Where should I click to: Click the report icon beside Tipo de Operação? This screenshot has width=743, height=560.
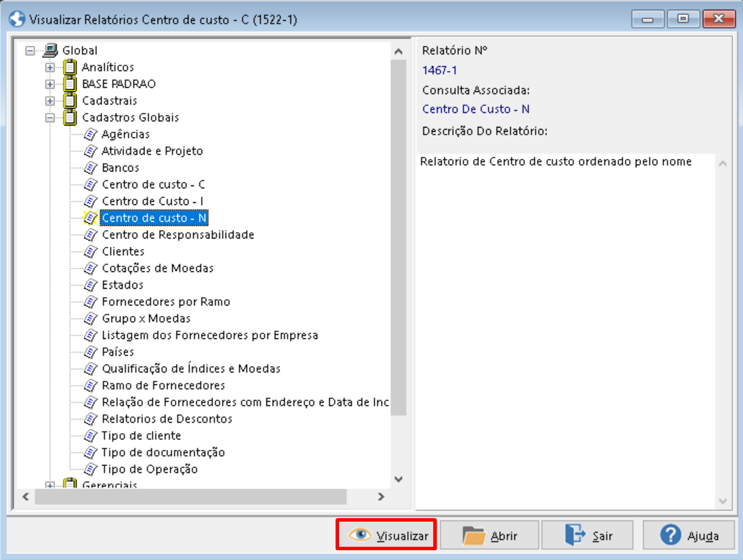pyautogui.click(x=91, y=469)
